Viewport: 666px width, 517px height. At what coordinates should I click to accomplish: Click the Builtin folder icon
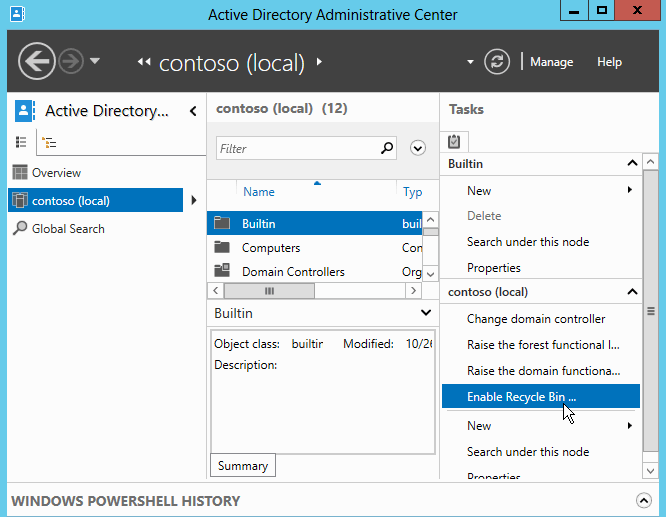(x=222, y=223)
